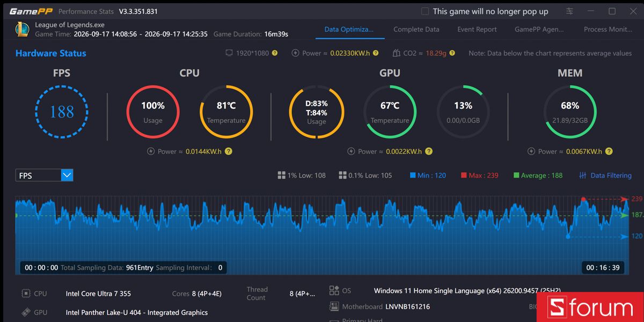The image size is (644, 322).
Task: Click the CPU chip icon in hardware info
Action: click(26, 294)
